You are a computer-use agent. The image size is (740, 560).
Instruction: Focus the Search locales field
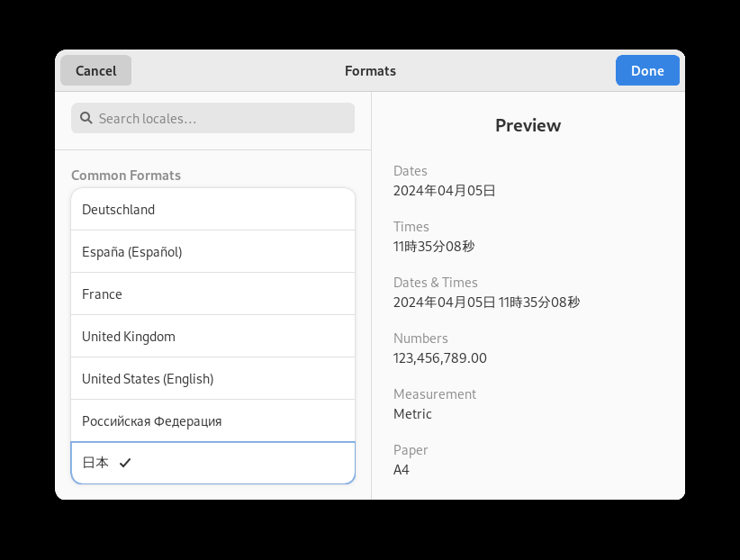tap(212, 118)
